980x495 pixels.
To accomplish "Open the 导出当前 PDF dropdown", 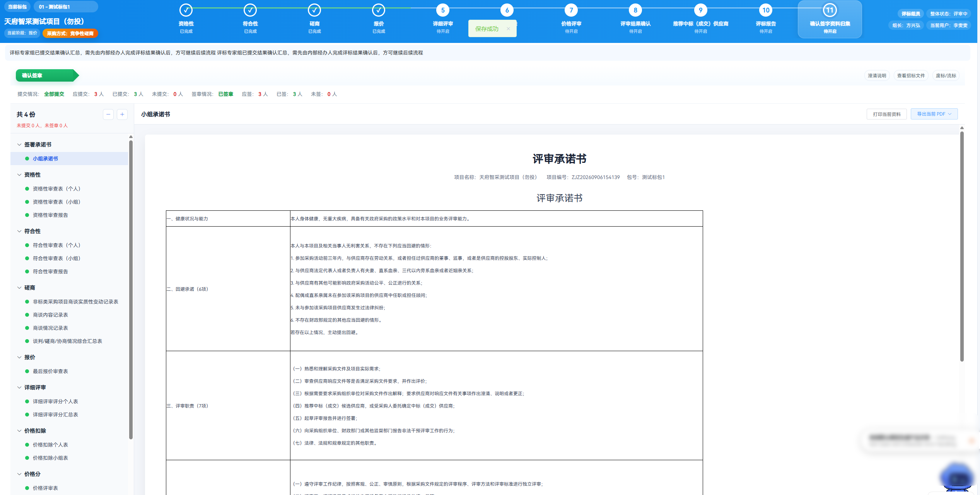I will pyautogui.click(x=934, y=114).
